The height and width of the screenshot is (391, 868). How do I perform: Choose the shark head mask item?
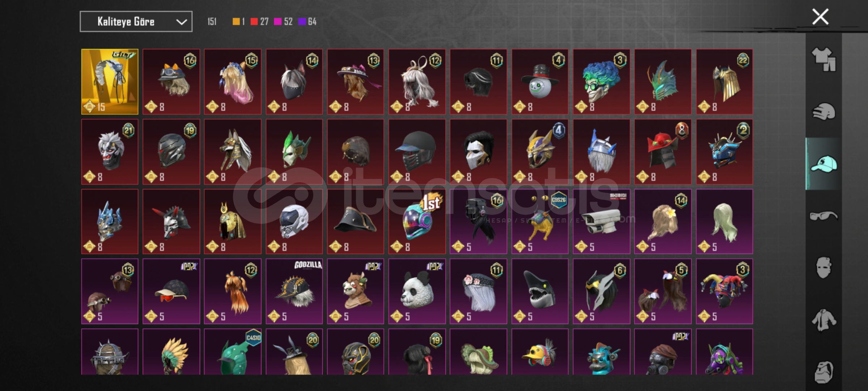(540, 291)
